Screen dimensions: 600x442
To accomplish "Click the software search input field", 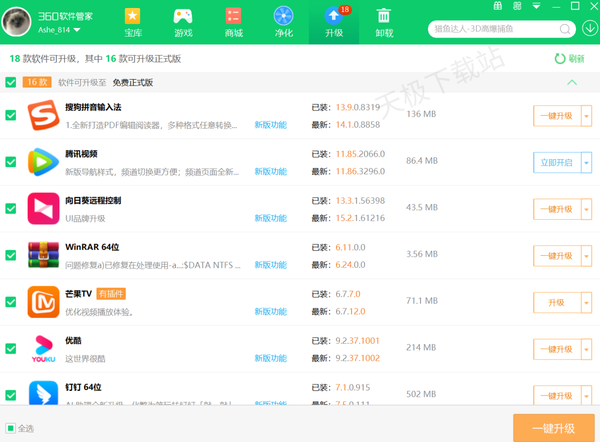I will tap(492, 29).
